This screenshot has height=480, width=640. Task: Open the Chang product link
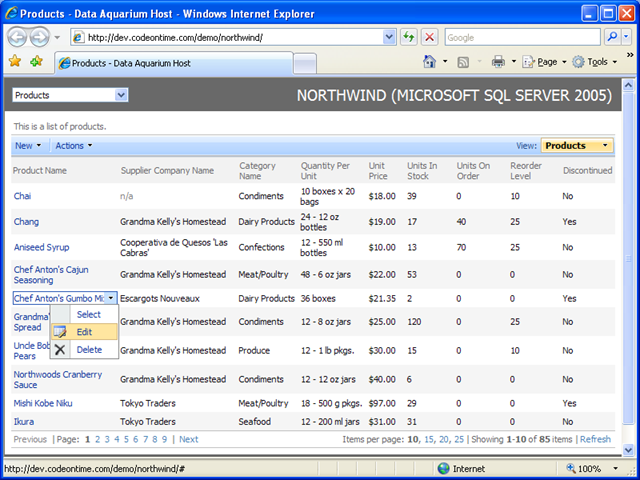coord(26,222)
